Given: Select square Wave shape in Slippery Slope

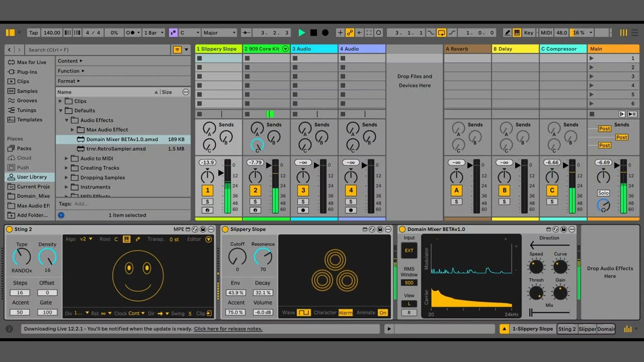Looking at the screenshot, I should (x=303, y=313).
